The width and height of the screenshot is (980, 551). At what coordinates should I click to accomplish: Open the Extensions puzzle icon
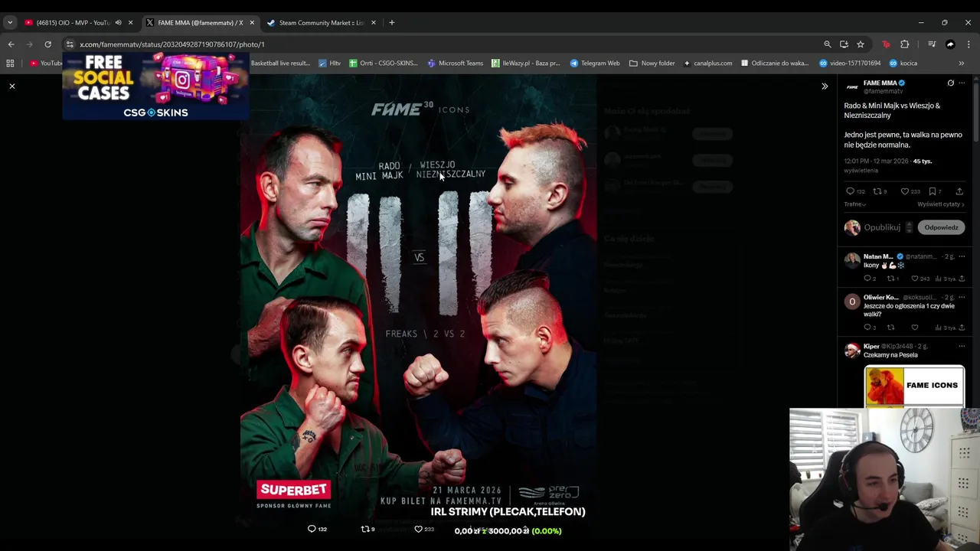[x=905, y=44]
